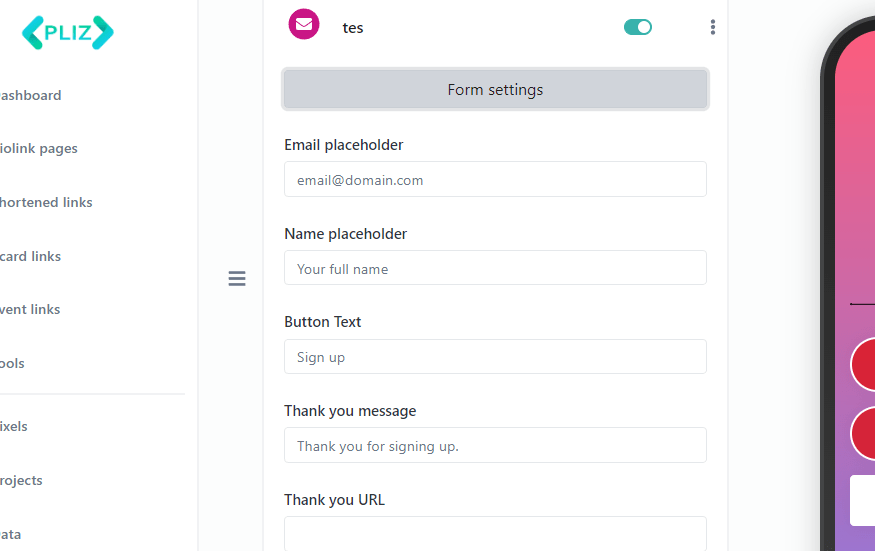This screenshot has width=875, height=551.
Task: Navigate to vcard links
Action: [x=30, y=257]
